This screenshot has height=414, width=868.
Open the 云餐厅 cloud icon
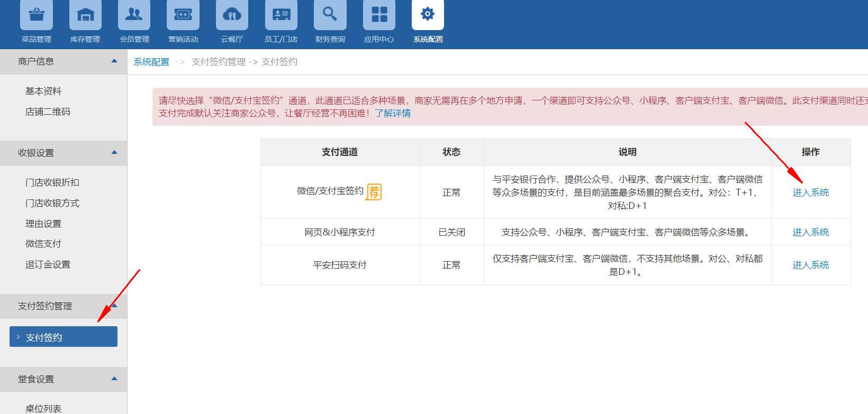232,15
